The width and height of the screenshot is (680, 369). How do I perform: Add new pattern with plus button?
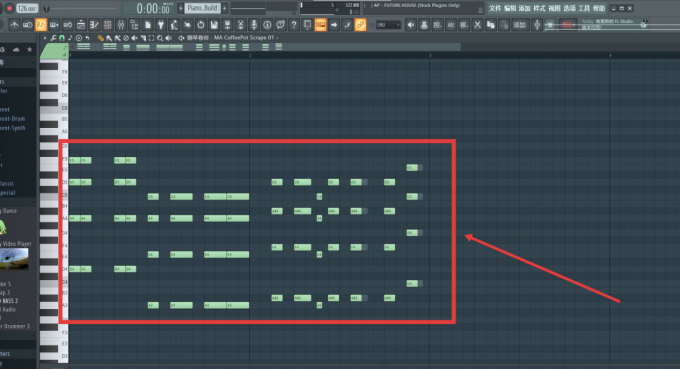[x=225, y=8]
